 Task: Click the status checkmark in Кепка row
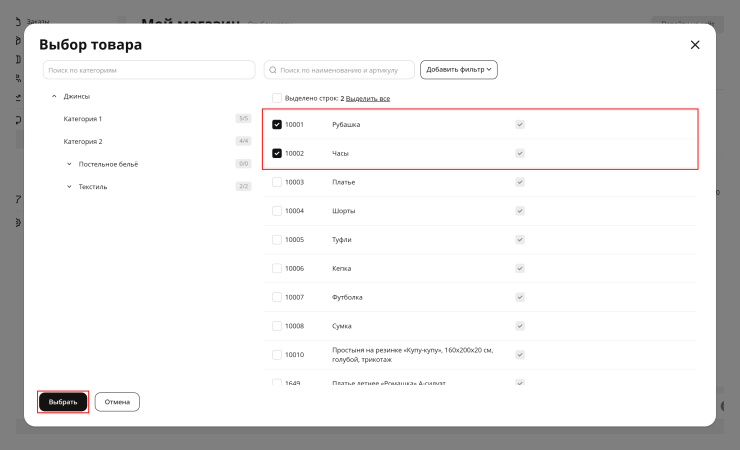point(520,268)
